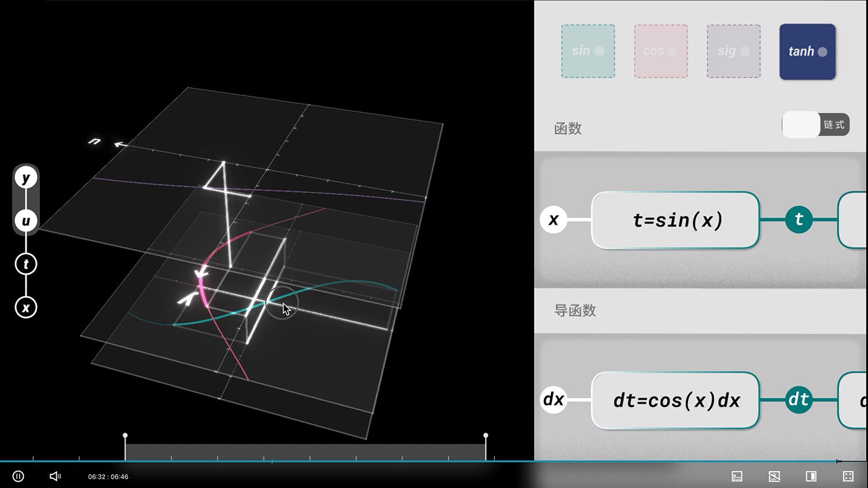Switch to split-view layout icon
This screenshot has height=488, width=868.
pos(811,476)
